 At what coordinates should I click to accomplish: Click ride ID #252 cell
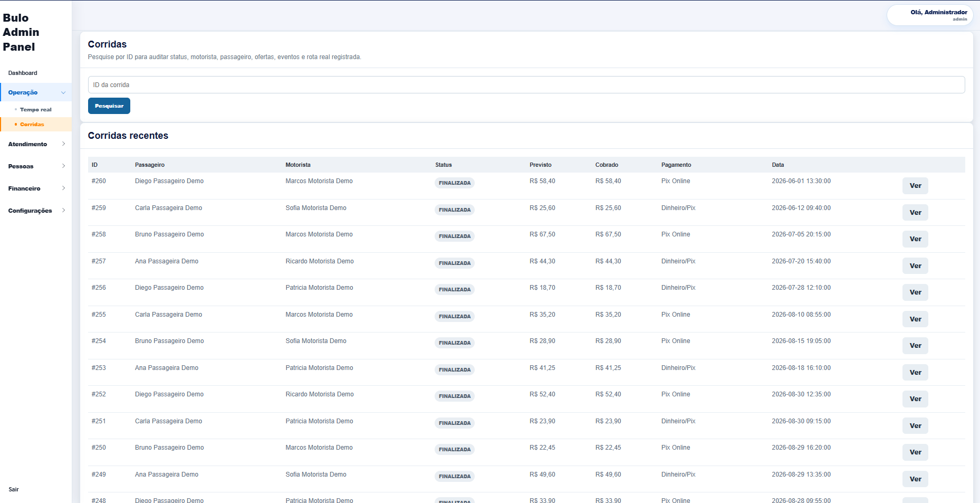[x=99, y=394]
